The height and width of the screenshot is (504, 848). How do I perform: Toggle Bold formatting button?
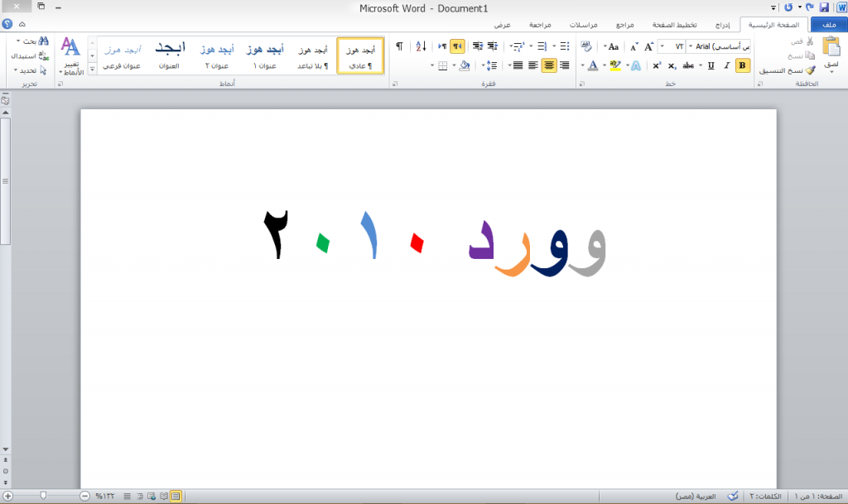tap(742, 65)
